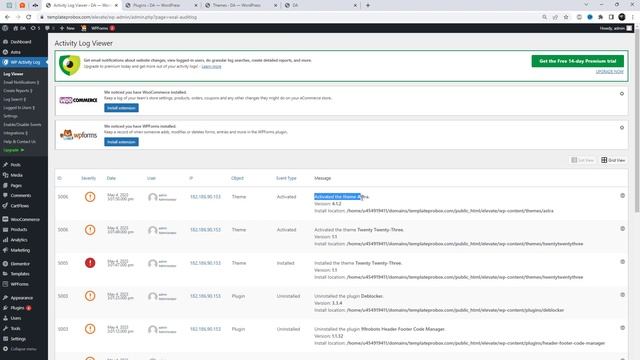Open the Howdy, admin account menu
640x360 pixels.
tap(616, 28)
